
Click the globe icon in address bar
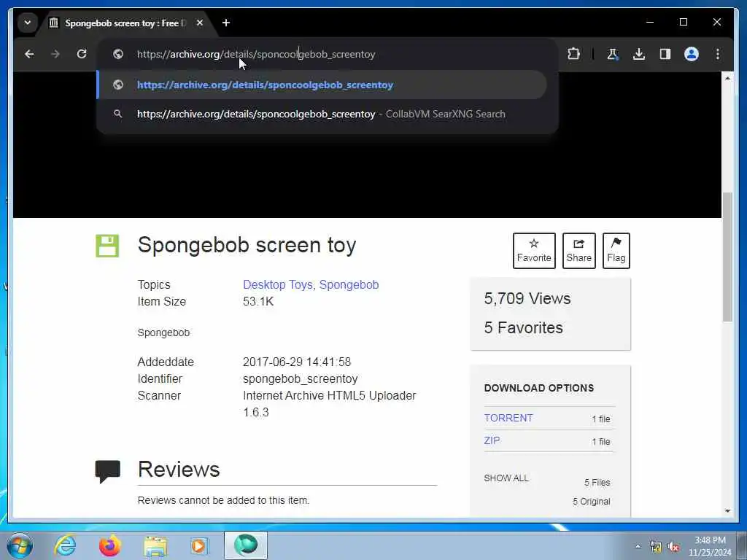click(x=118, y=54)
